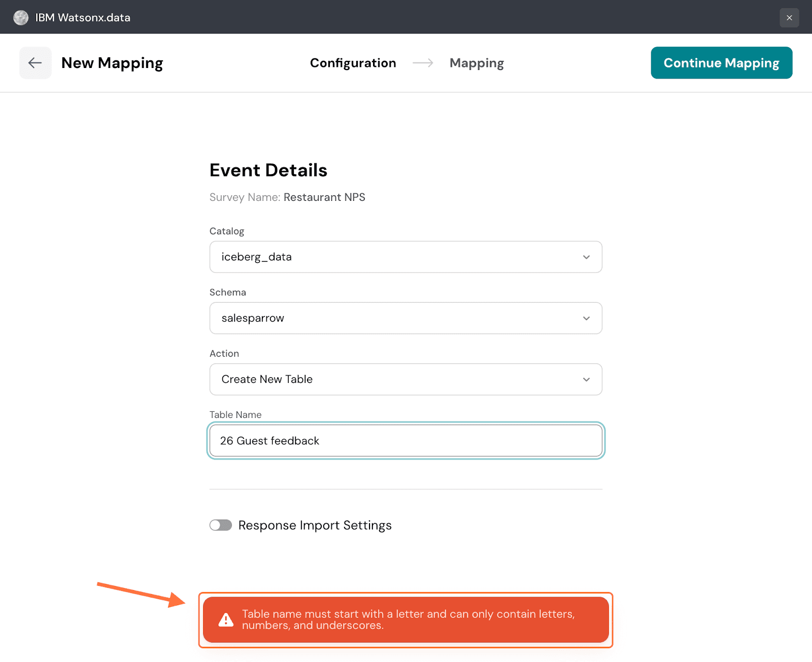Click the chevron in Catalog field
This screenshot has height=662, width=812.
pyautogui.click(x=586, y=257)
